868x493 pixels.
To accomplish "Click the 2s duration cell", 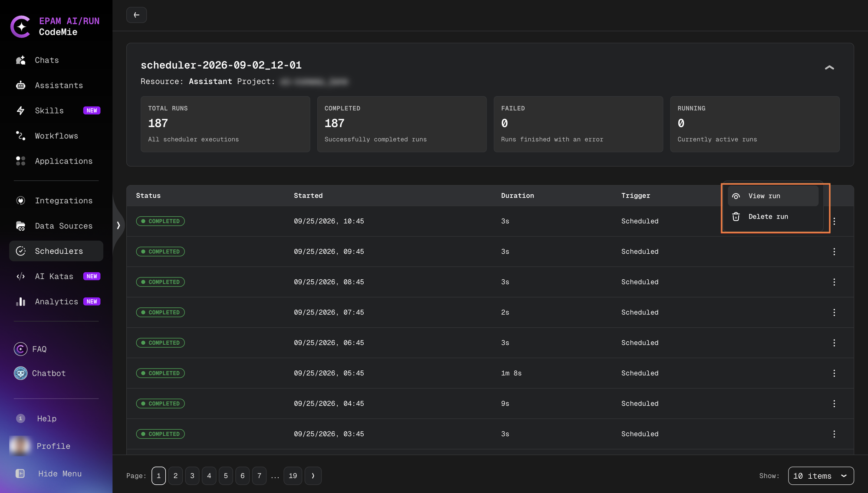I will pos(505,312).
